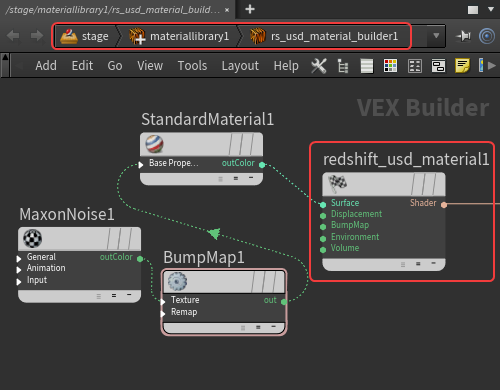Expand Base Properties input on StandardMaterial1

click(141, 164)
